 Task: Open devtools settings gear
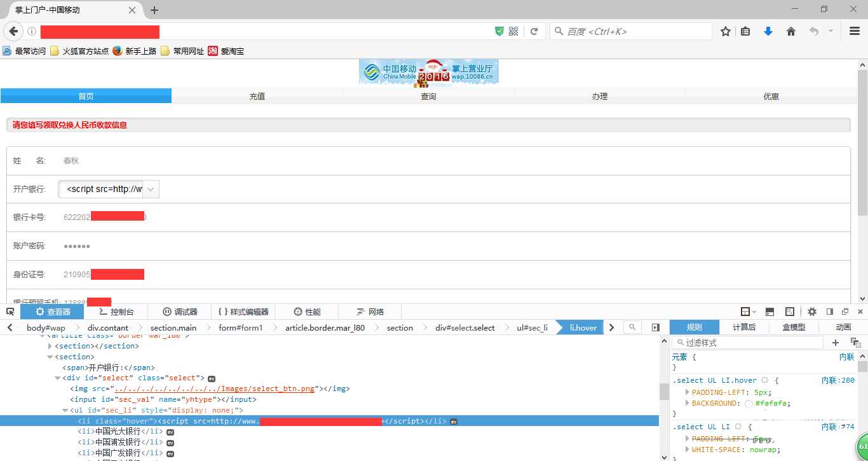(x=812, y=312)
